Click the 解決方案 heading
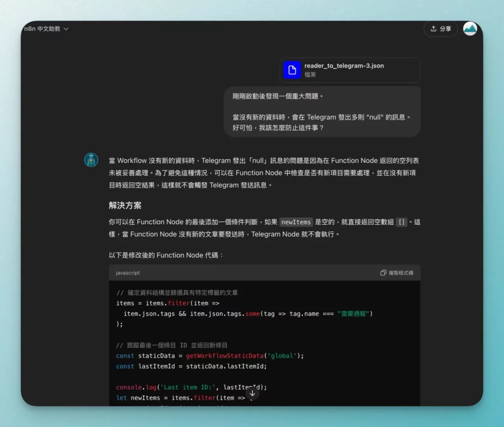The height and width of the screenshot is (427, 504). [x=125, y=205]
